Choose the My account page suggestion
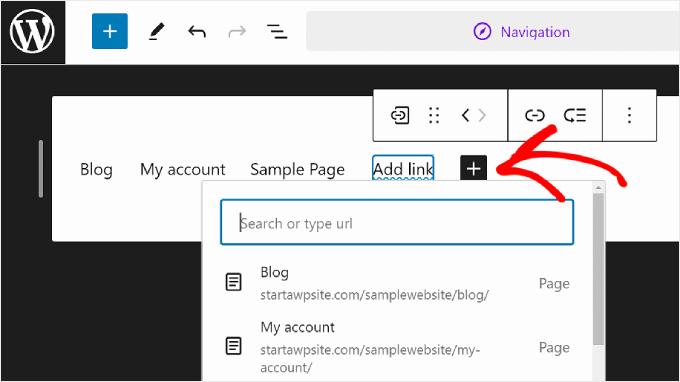 tap(397, 346)
